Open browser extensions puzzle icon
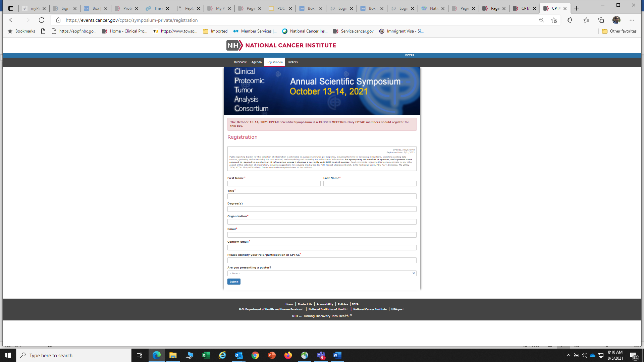The width and height of the screenshot is (644, 362). 570,20
